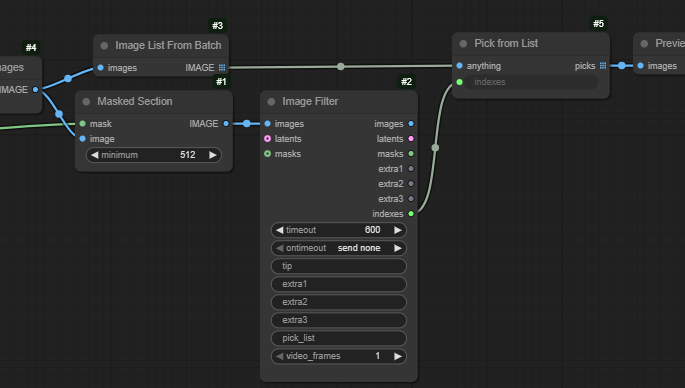Select the previous ontimeout option
This screenshot has height=388, width=685.
click(280, 248)
